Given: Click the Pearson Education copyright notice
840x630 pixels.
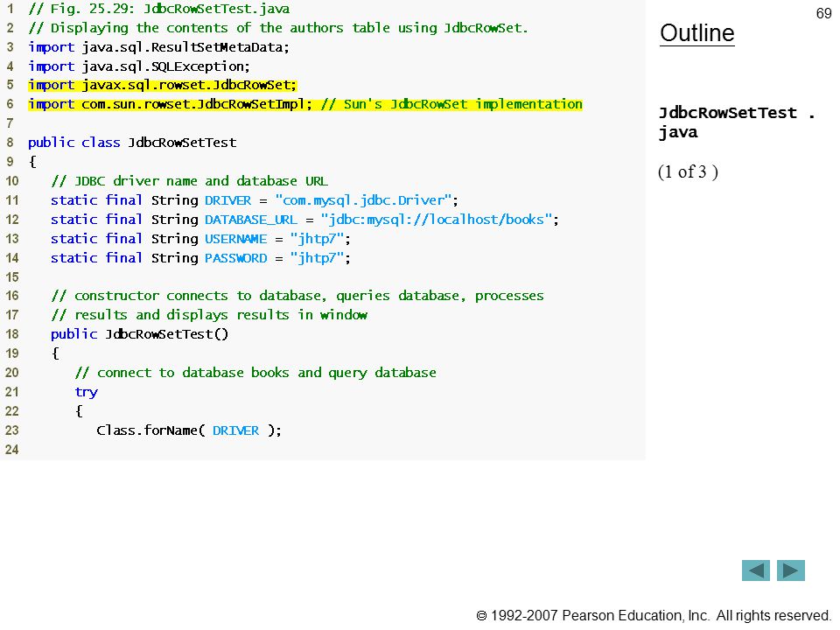Looking at the screenshot, I should click(654, 615).
